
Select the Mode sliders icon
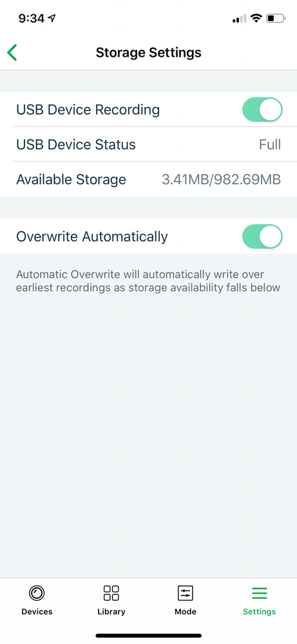pyautogui.click(x=186, y=593)
